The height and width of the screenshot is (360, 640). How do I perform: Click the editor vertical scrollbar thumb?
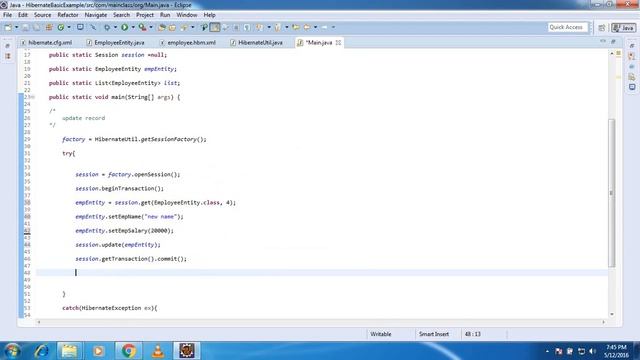[x=611, y=193]
